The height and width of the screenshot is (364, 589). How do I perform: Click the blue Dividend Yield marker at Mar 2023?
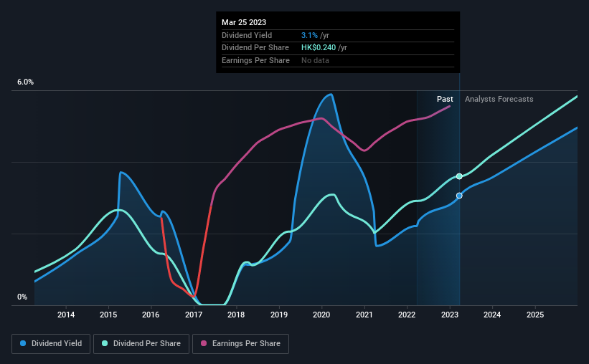459,196
